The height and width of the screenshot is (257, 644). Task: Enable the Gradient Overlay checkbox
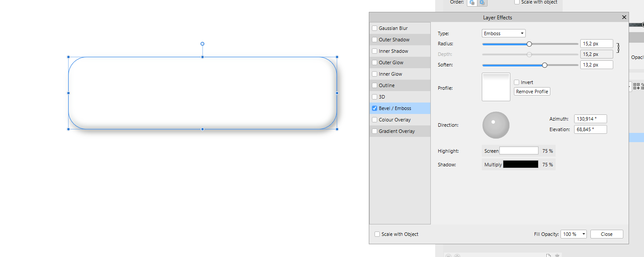tap(375, 131)
